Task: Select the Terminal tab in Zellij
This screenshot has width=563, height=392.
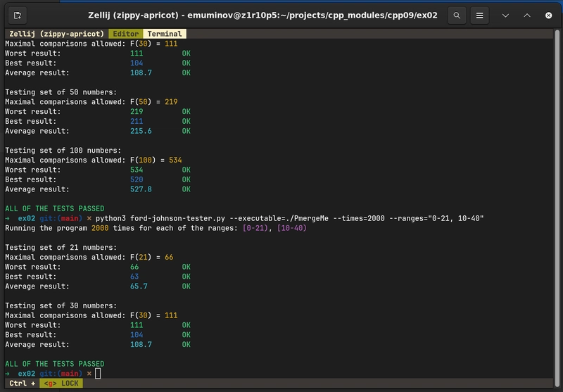Action: (164, 34)
